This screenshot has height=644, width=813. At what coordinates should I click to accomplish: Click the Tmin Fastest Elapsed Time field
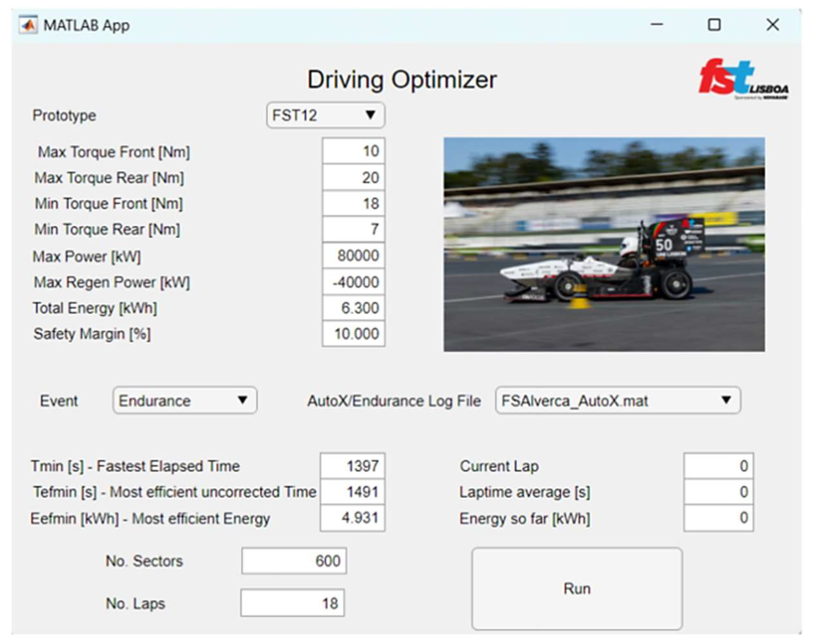tap(353, 466)
